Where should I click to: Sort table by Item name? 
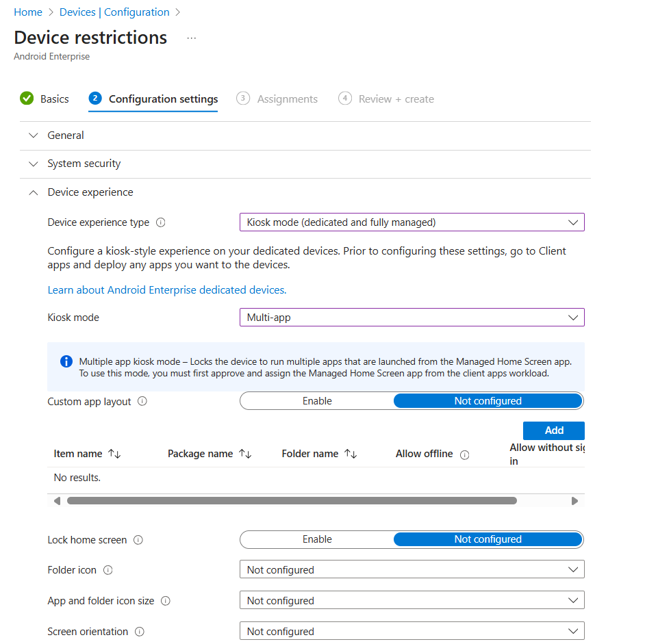[114, 454]
